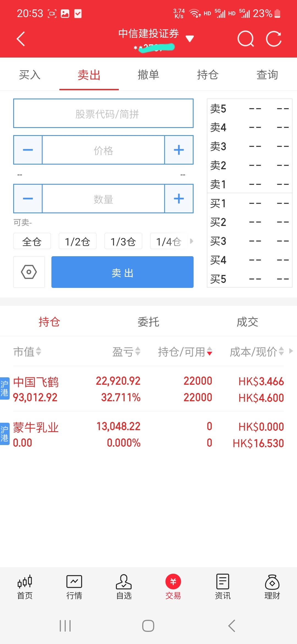297x644 pixels.
Task: Select the 卖2 order book row
Action: pyautogui.click(x=249, y=165)
